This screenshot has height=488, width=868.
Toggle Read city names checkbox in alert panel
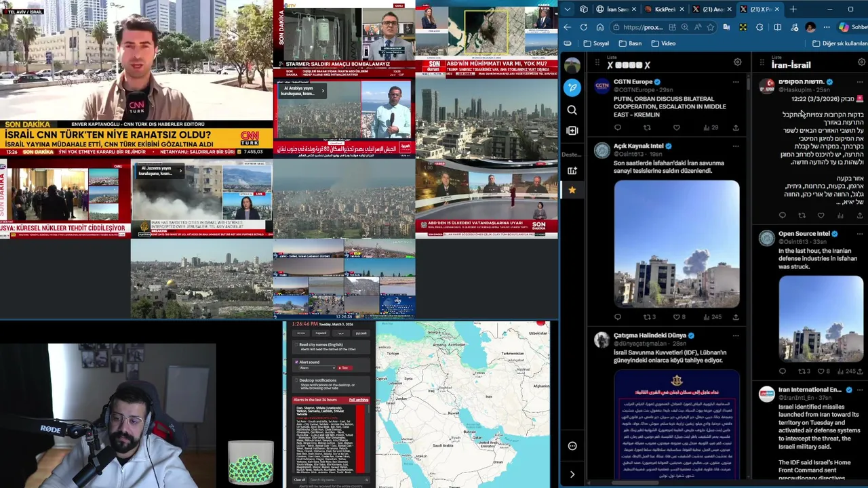(296, 345)
